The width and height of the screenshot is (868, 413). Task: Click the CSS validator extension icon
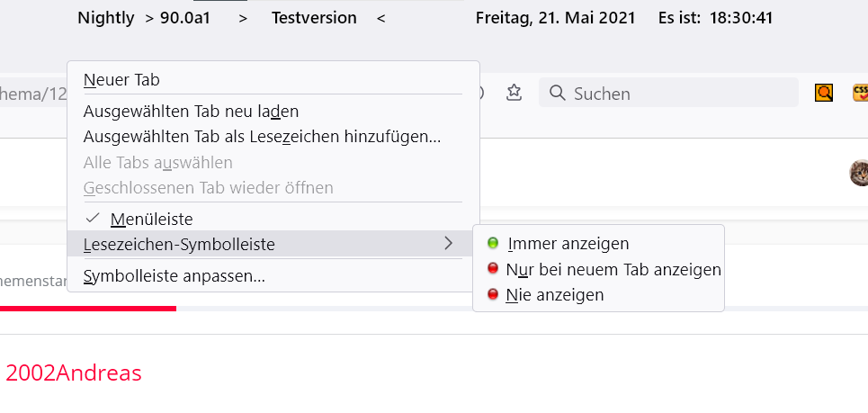click(860, 93)
